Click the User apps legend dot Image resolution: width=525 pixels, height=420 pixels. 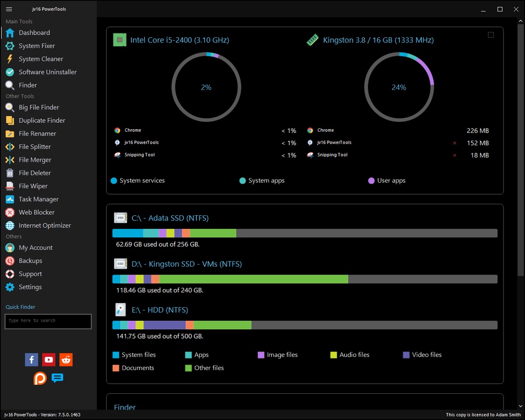(x=371, y=181)
